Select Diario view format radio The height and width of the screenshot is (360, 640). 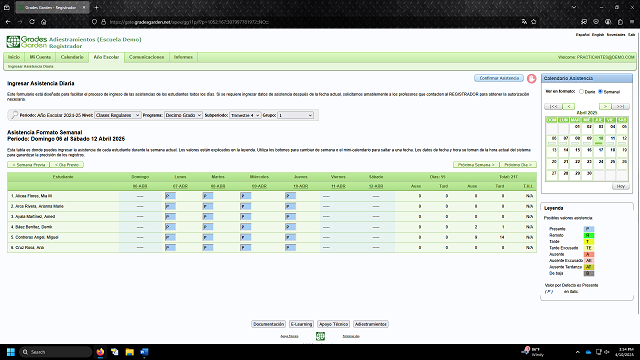[581, 91]
